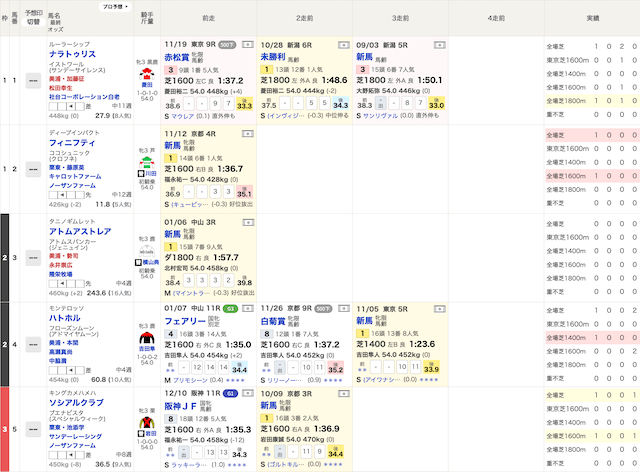Open prediction mark selector for ハトホル

point(33,344)
